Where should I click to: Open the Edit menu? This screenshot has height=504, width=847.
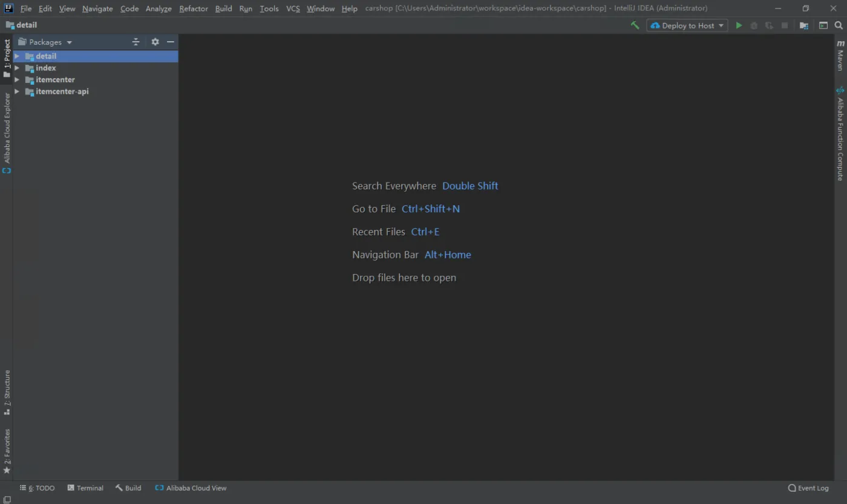(x=45, y=8)
